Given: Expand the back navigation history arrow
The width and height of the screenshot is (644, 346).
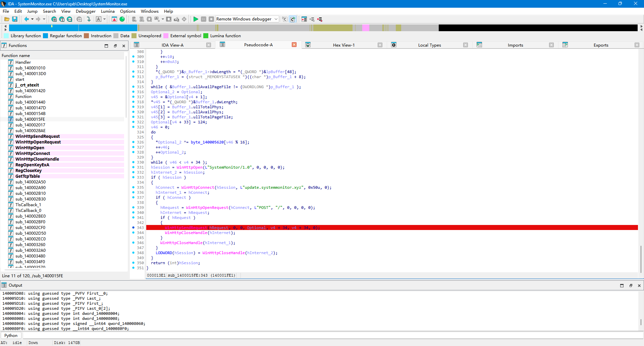Looking at the screenshot, I should (x=32, y=19).
